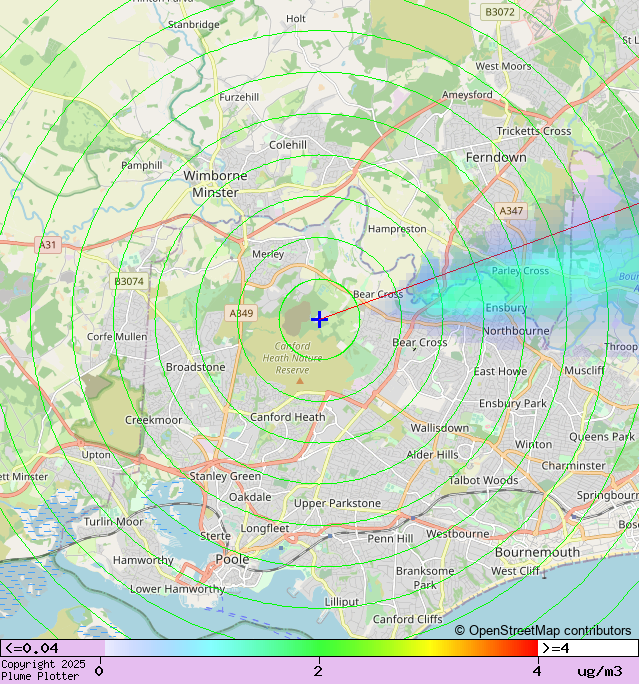Click the 'West Cliff' label

(x=515, y=571)
